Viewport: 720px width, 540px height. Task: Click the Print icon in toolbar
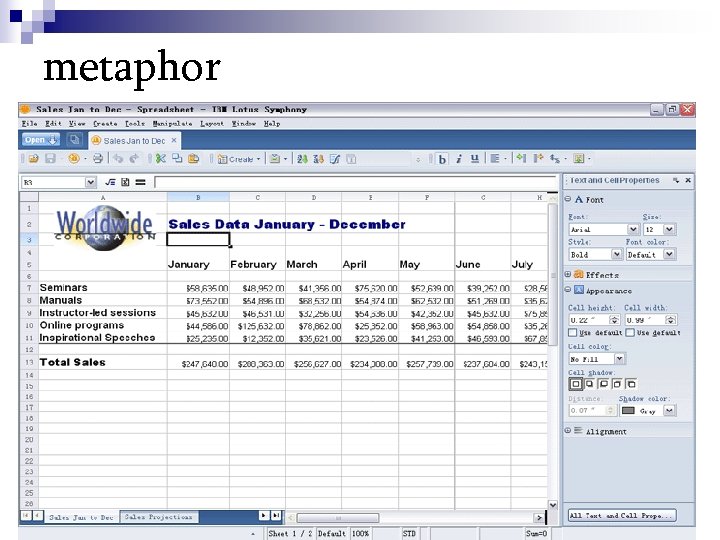pos(98,159)
